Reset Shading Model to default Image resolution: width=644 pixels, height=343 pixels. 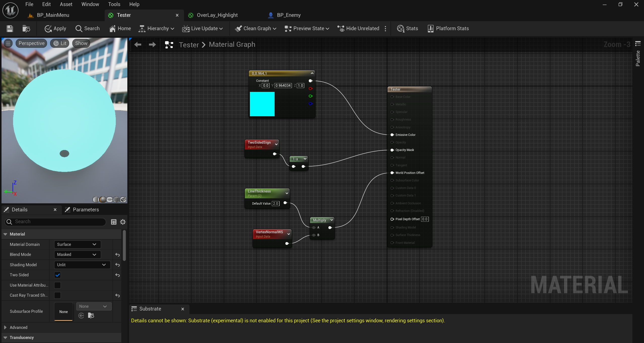click(x=118, y=265)
